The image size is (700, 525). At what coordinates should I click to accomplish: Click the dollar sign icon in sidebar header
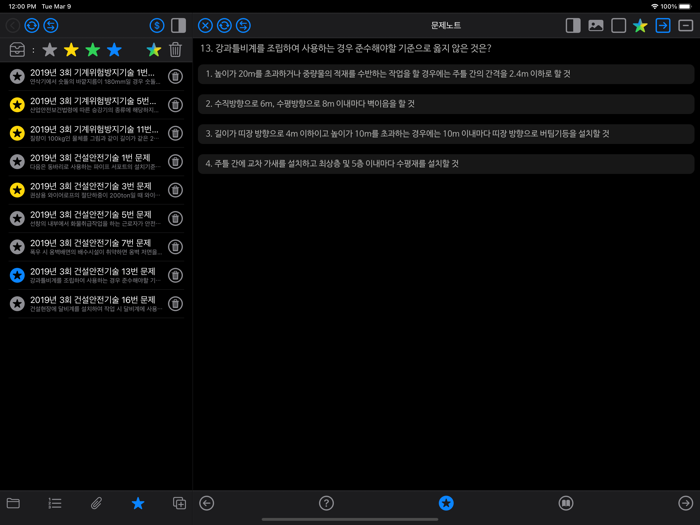click(x=156, y=25)
